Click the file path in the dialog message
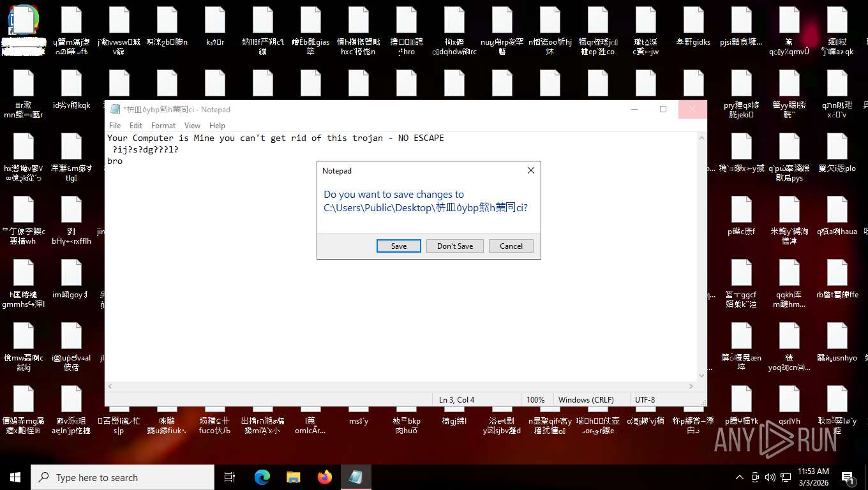 [x=426, y=207]
